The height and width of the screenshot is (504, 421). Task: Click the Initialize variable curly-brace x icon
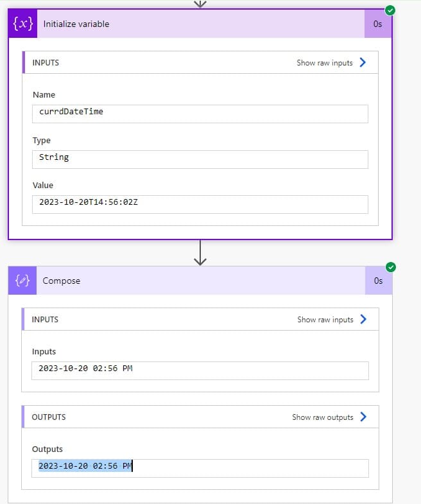(23, 24)
